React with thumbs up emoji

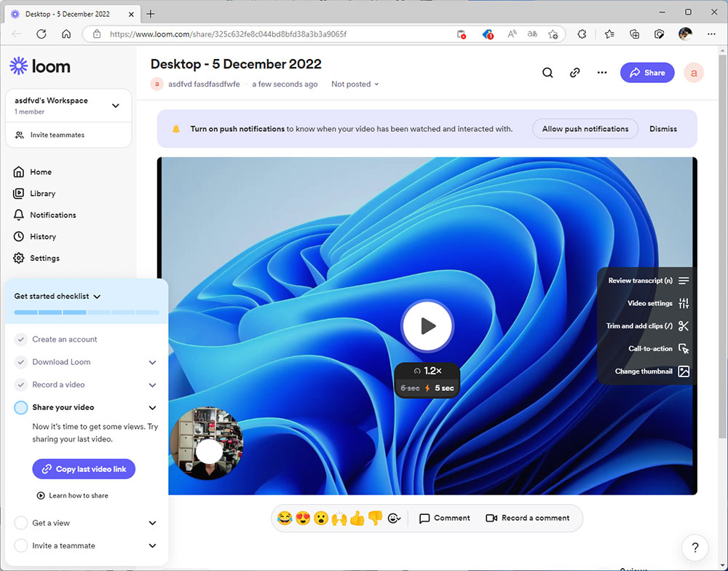click(x=357, y=518)
